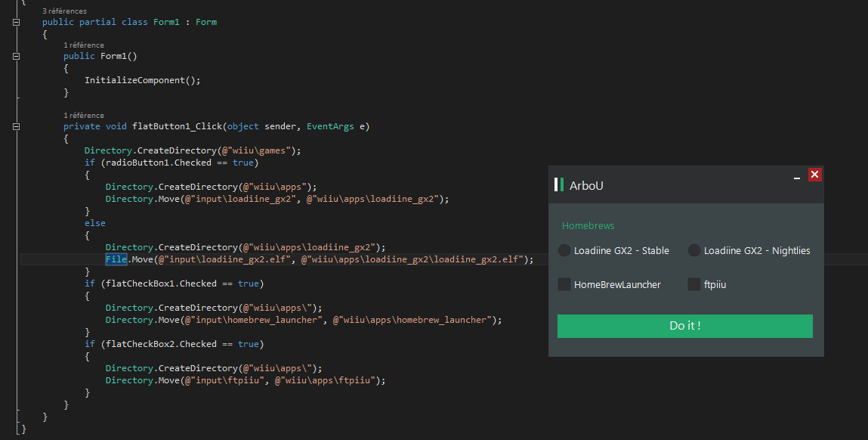This screenshot has width=868, height=440.
Task: Click the highlighted File keyword in File.Move
Action: point(116,259)
